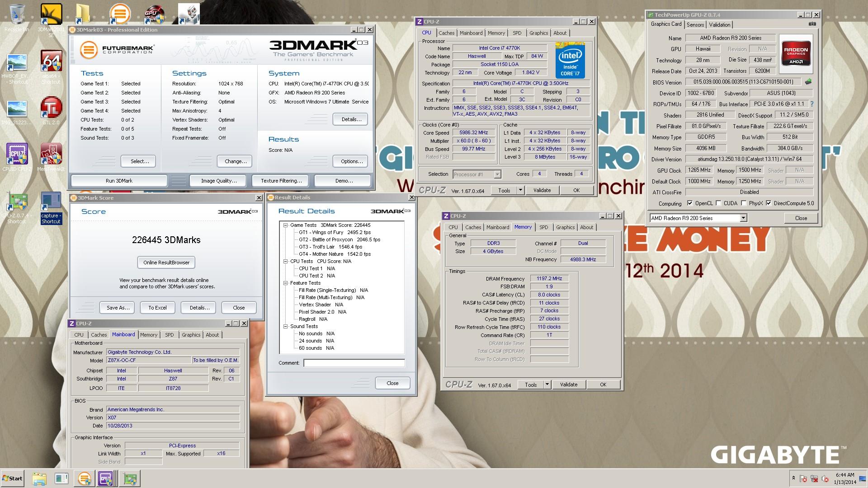Image resolution: width=868 pixels, height=488 pixels.
Task: Click the Radeon Graphics logo in GPU-Z
Action: click(796, 54)
